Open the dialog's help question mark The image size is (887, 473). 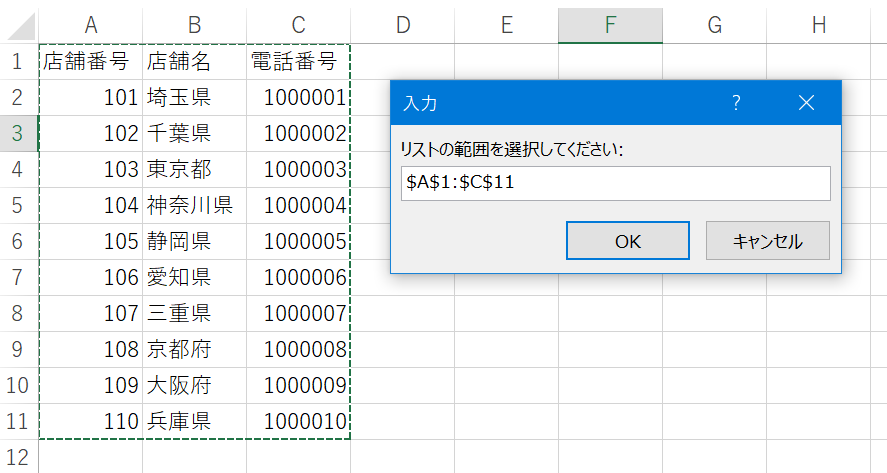pyautogui.click(x=735, y=102)
